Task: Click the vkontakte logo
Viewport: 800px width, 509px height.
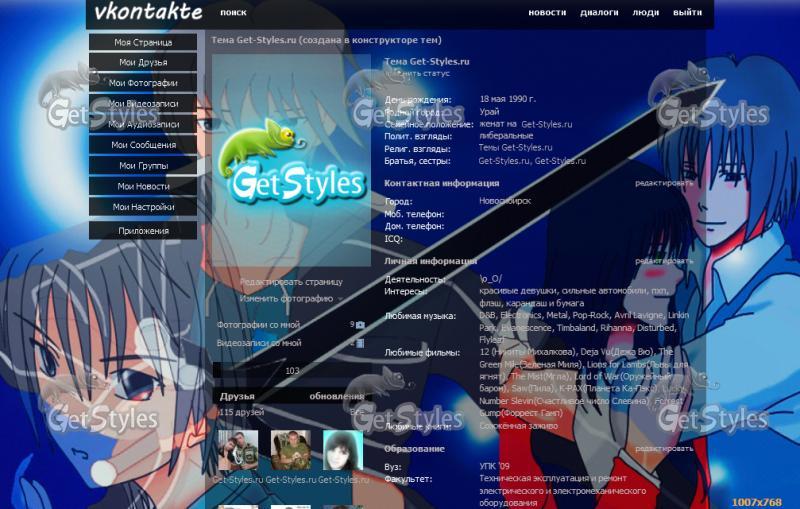Action: pyautogui.click(x=148, y=12)
